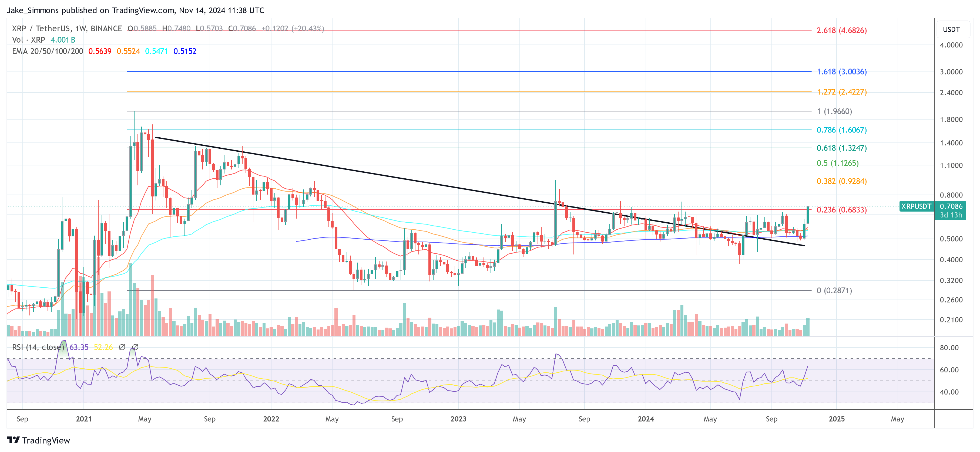Click the 2025 label on time axis
This screenshot has width=980, height=452.
837,419
